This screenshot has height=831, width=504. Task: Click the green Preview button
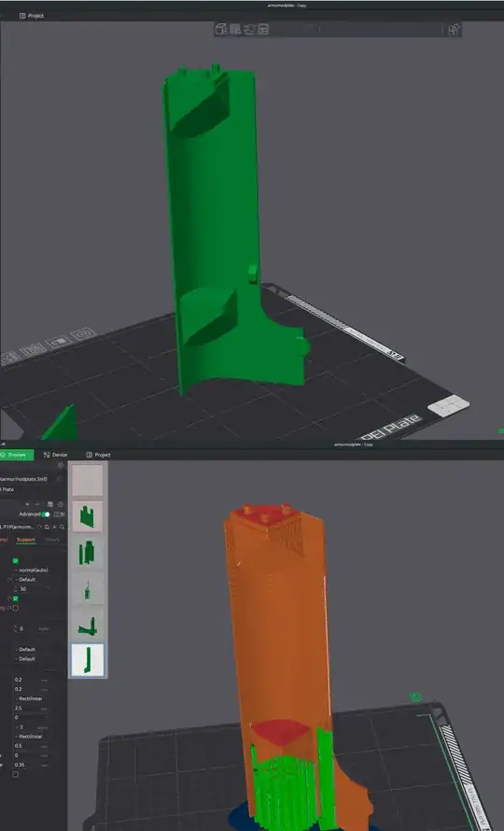coord(16,455)
